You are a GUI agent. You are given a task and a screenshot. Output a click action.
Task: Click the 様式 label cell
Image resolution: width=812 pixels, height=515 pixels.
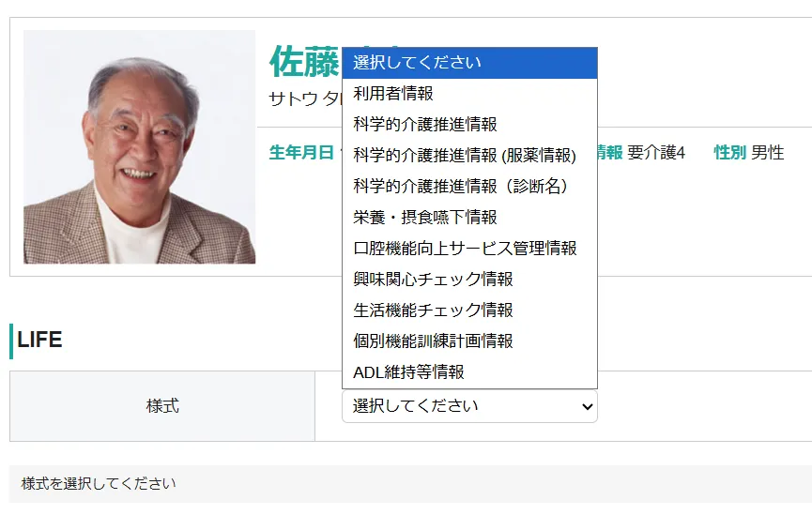pos(162,406)
